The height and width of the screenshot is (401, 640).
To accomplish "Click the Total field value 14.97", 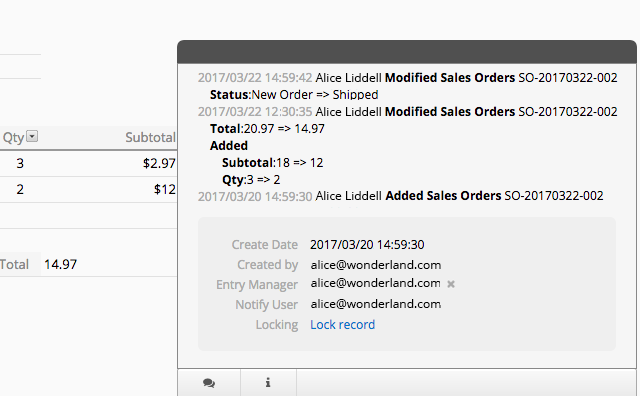I will point(60,264).
